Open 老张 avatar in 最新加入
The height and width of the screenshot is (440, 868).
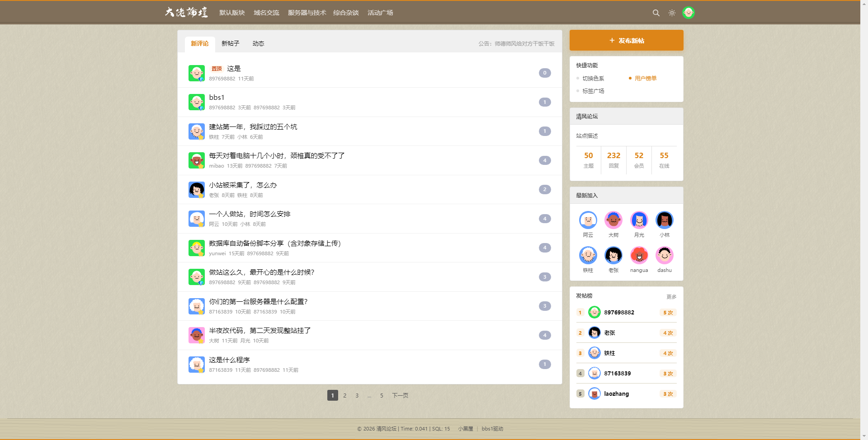tap(613, 255)
